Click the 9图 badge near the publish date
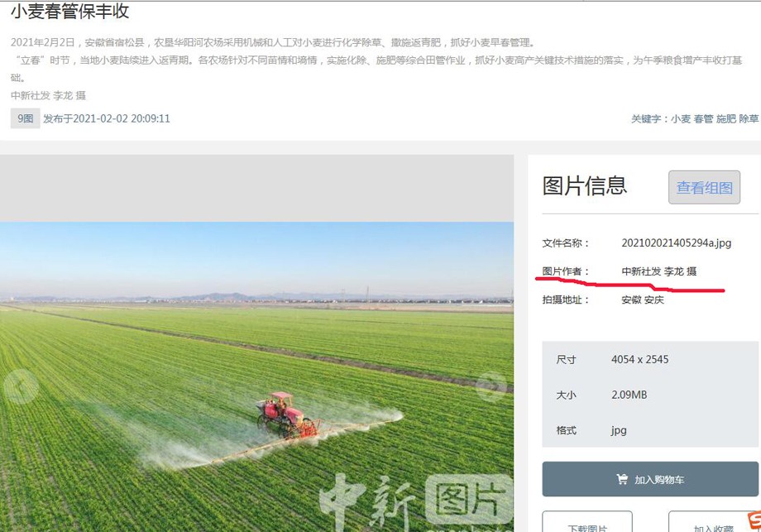This screenshot has width=761, height=532. coord(24,118)
